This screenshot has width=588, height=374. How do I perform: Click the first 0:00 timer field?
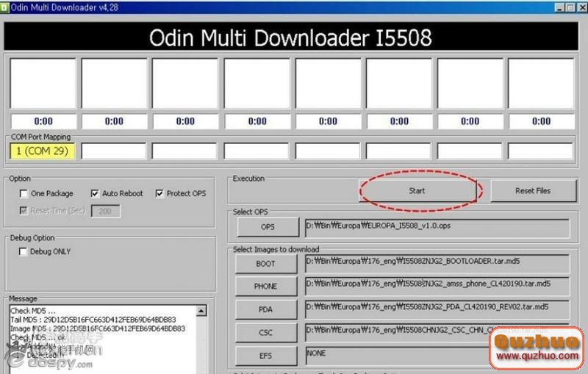pos(43,121)
